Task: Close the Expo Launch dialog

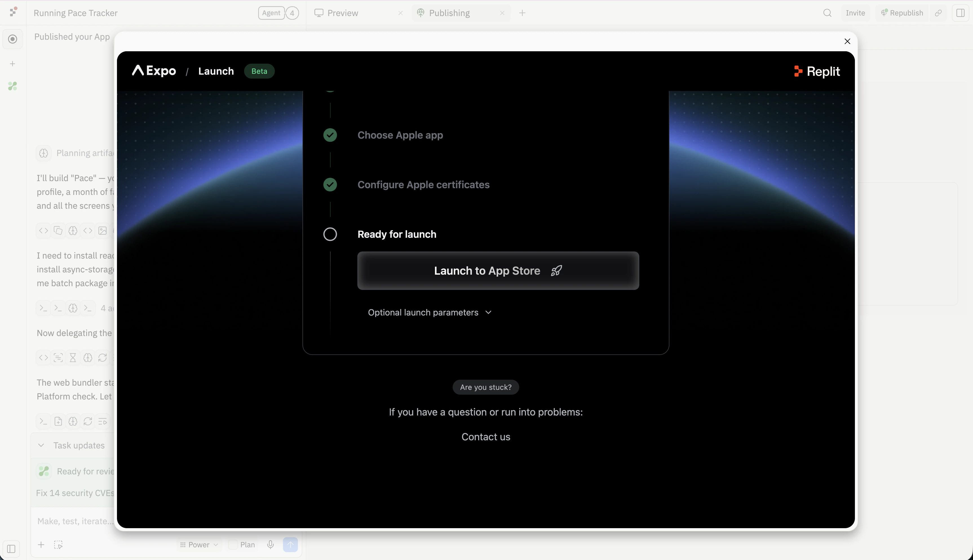Action: coord(847,41)
